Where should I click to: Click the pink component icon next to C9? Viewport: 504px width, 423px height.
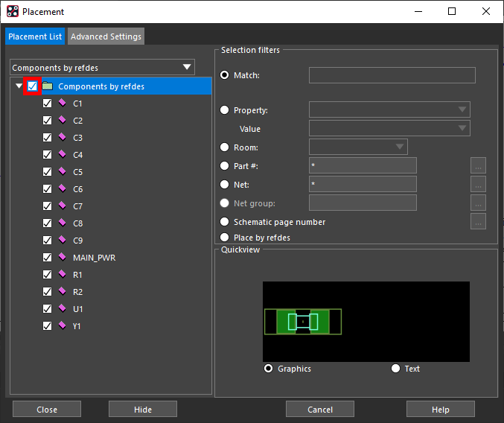(62, 240)
